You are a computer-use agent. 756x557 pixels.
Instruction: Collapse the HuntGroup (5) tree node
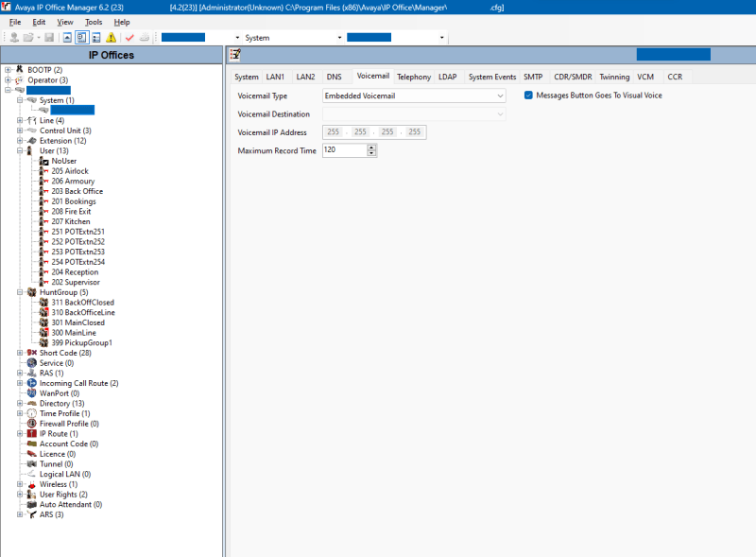pos(20,292)
